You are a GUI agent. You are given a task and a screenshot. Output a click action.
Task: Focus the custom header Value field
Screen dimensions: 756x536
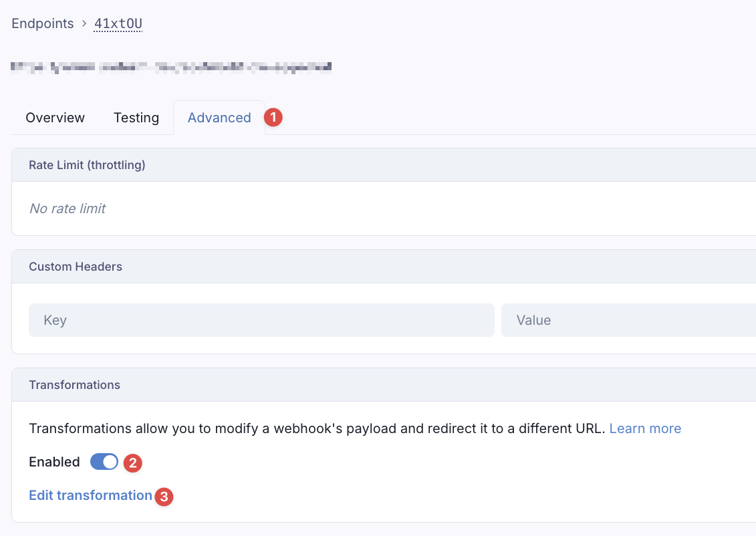coord(628,320)
